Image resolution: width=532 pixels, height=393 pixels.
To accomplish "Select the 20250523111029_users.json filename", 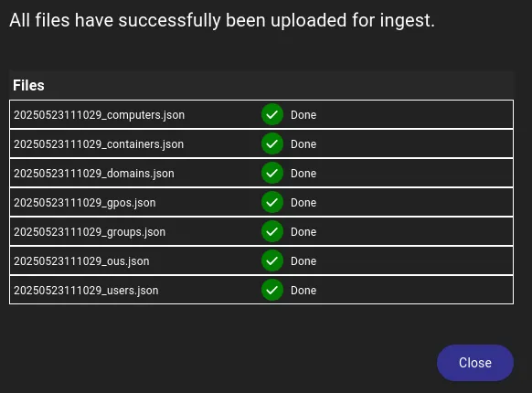I will point(86,290).
